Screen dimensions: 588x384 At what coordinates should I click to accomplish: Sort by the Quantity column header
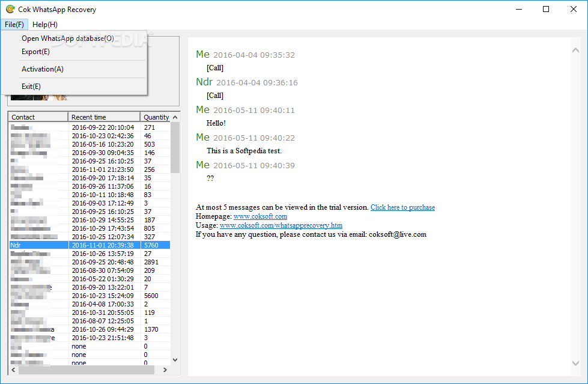coord(156,117)
